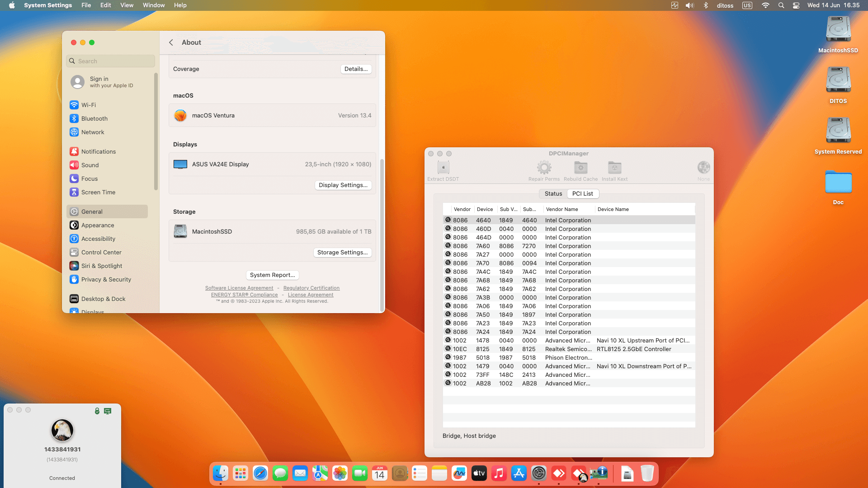Viewport: 868px width, 488px height.
Task: Open the DITOS drive on desktop
Action: click(x=838, y=85)
